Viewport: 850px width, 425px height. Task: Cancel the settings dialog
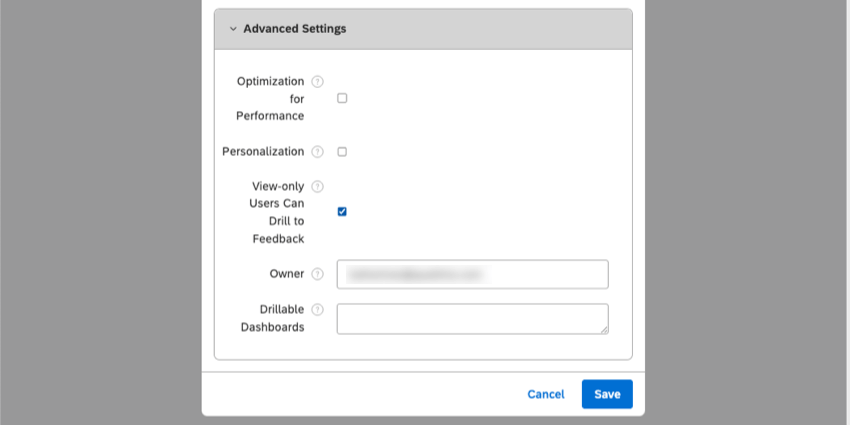point(546,394)
